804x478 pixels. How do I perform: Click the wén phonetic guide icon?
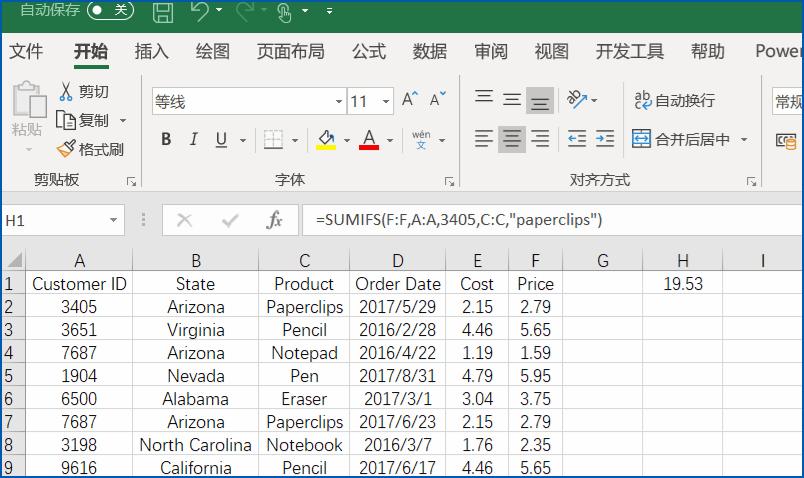point(421,140)
